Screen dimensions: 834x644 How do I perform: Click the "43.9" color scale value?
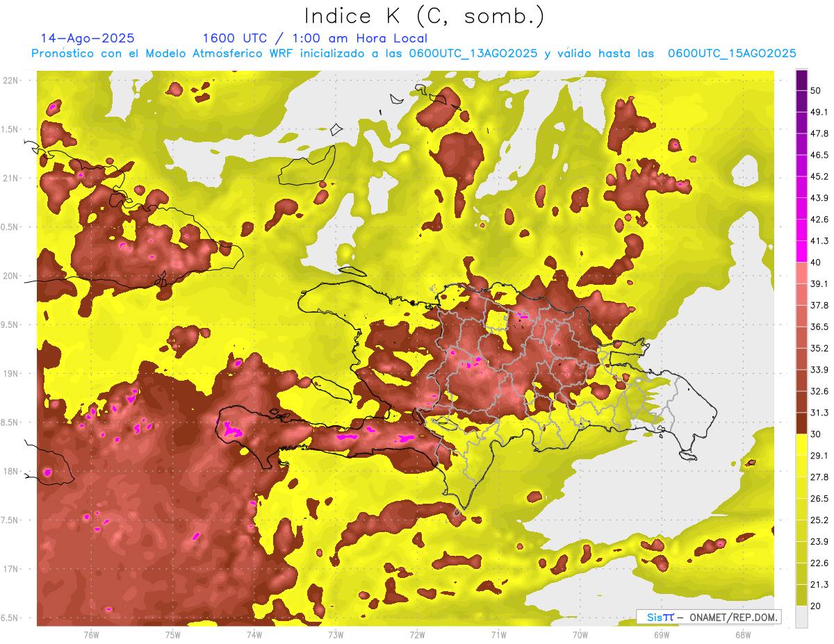pos(819,198)
